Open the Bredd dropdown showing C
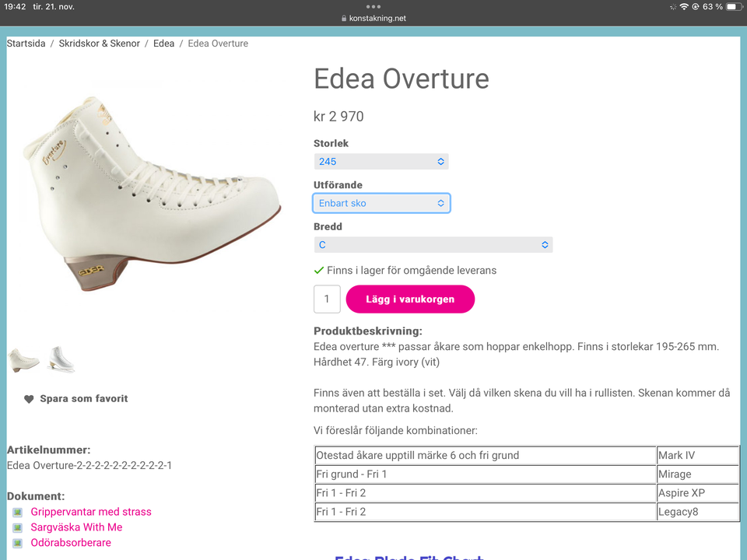This screenshot has width=747, height=560. tap(433, 245)
